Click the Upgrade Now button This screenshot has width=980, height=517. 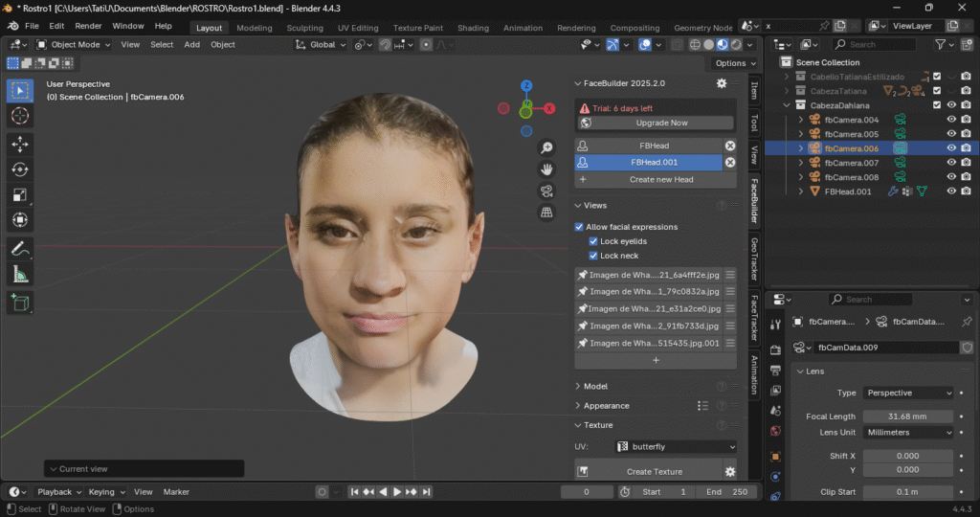661,123
